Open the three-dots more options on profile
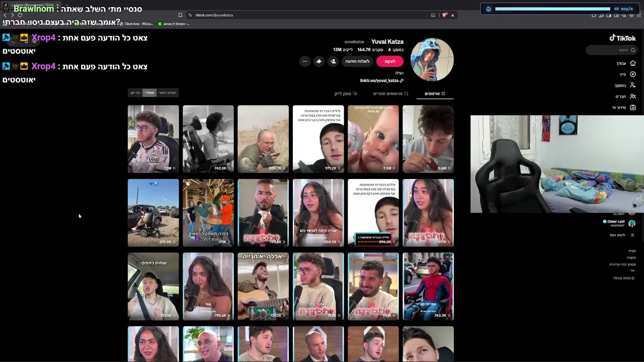This screenshot has height=362, width=644. point(304,61)
